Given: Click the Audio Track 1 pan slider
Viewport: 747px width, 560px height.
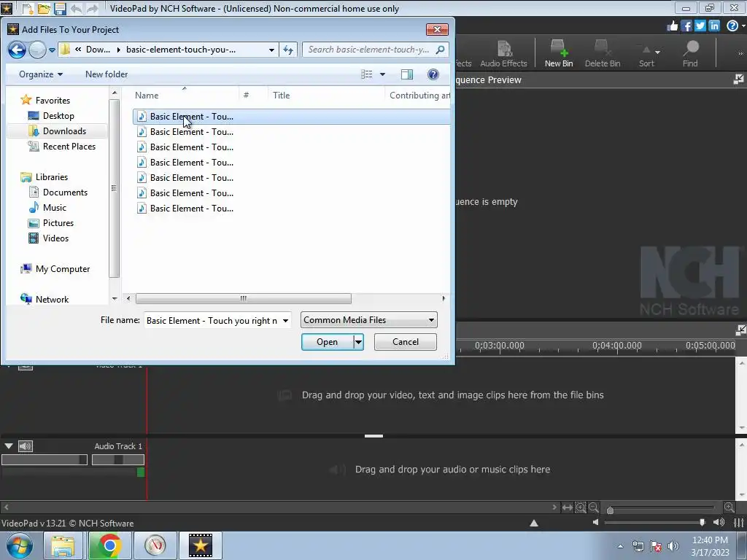Looking at the screenshot, I should click(118, 459).
